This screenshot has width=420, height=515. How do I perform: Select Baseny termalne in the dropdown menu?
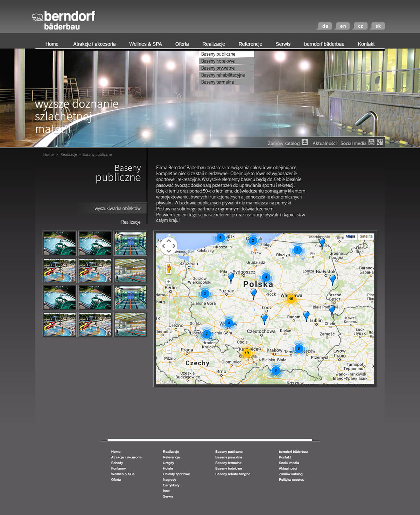(218, 82)
